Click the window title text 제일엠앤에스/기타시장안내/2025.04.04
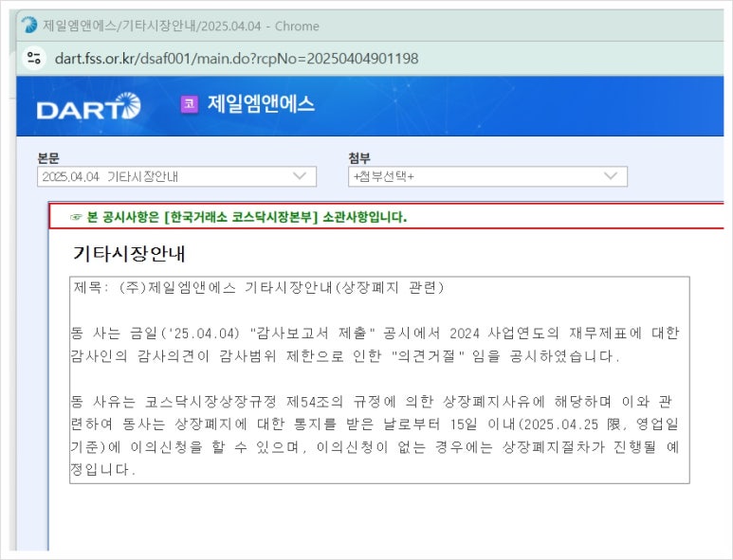733x560 pixels. point(152,26)
